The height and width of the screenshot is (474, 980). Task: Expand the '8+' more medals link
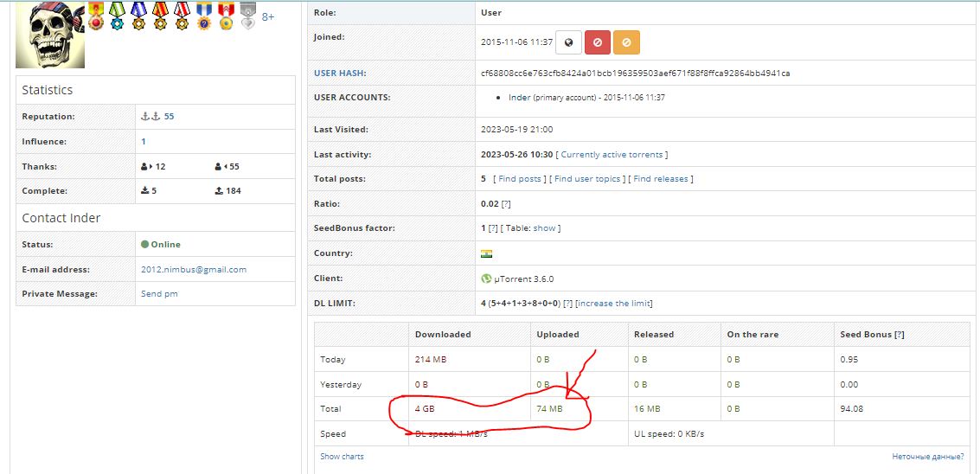[268, 16]
